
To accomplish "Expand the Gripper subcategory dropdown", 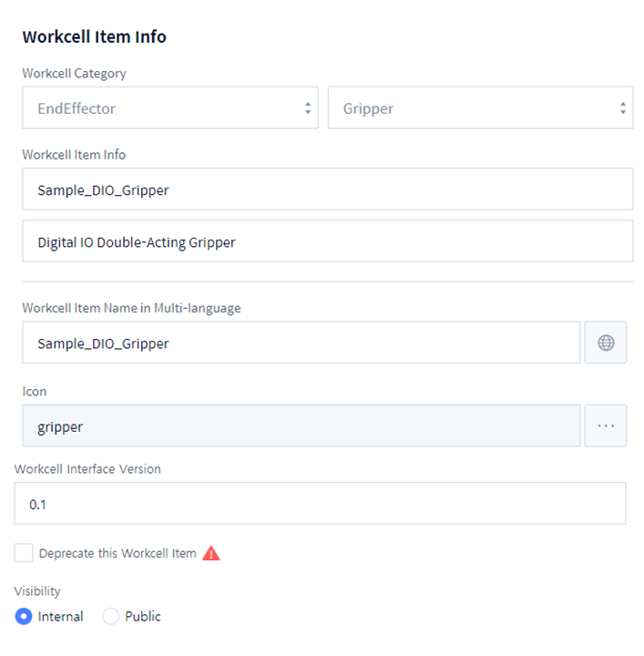I will tap(480, 108).
